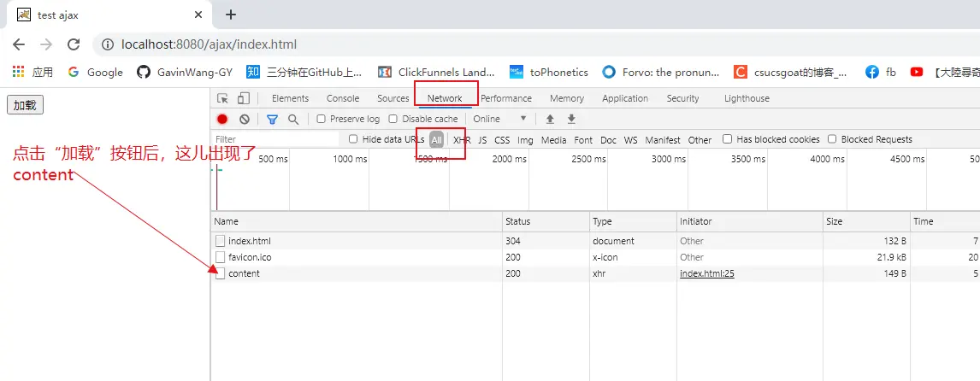The image size is (980, 381).
Task: Reload the page with browser refresh icon
Action: click(74, 44)
